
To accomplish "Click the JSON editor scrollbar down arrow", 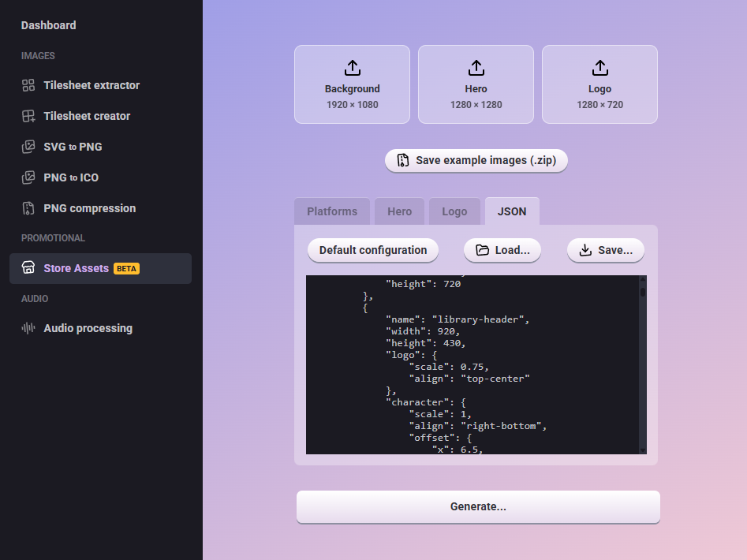I will point(643,450).
